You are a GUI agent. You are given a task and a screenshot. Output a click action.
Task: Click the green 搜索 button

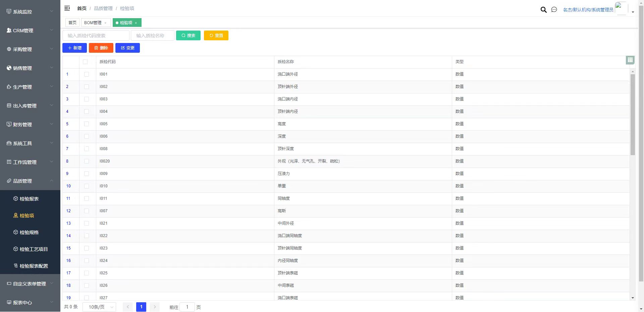(x=188, y=36)
